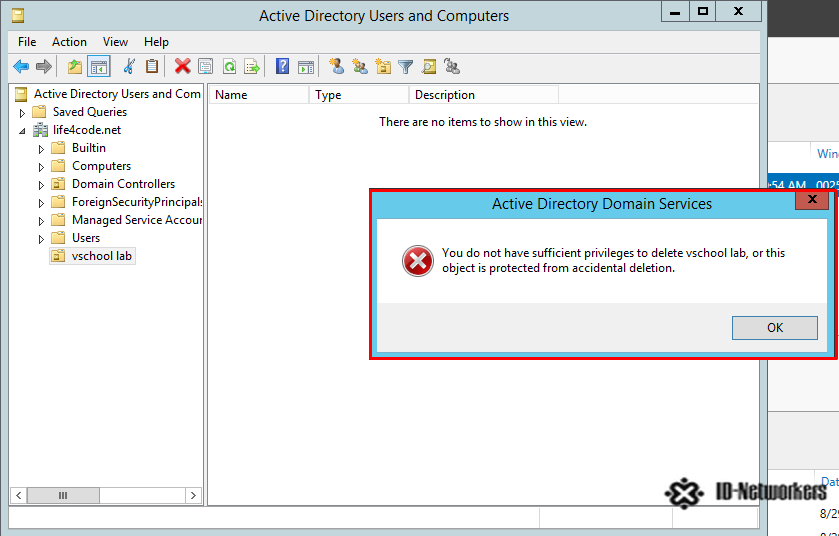Maximize the Active Directory window
The width and height of the screenshot is (839, 536).
[x=703, y=12]
